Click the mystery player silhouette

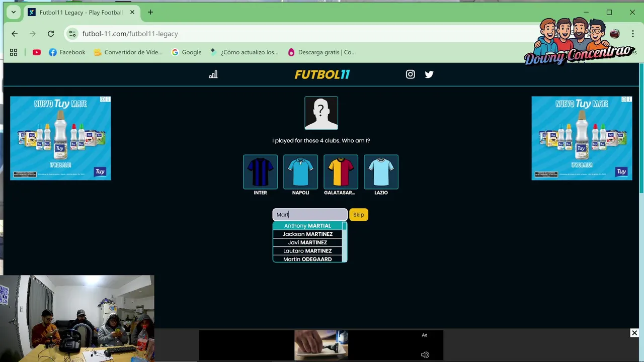click(x=321, y=113)
